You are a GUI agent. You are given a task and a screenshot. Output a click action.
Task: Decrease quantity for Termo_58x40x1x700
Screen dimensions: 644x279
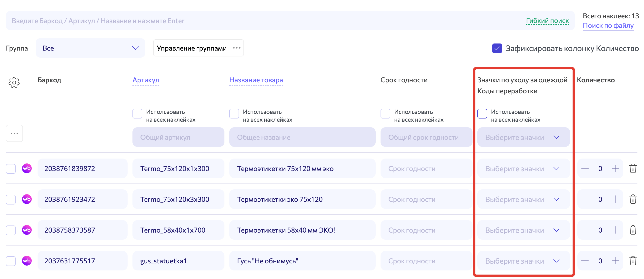tap(585, 230)
